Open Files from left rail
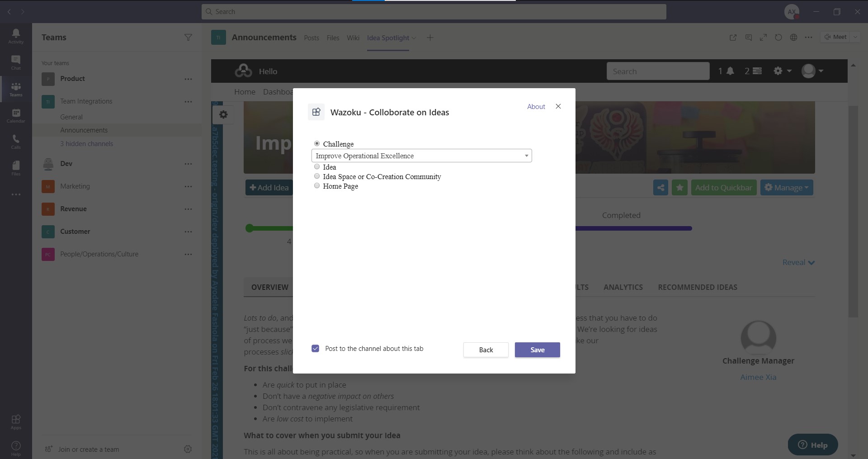Screen dimensions: 868x459 coord(16,168)
